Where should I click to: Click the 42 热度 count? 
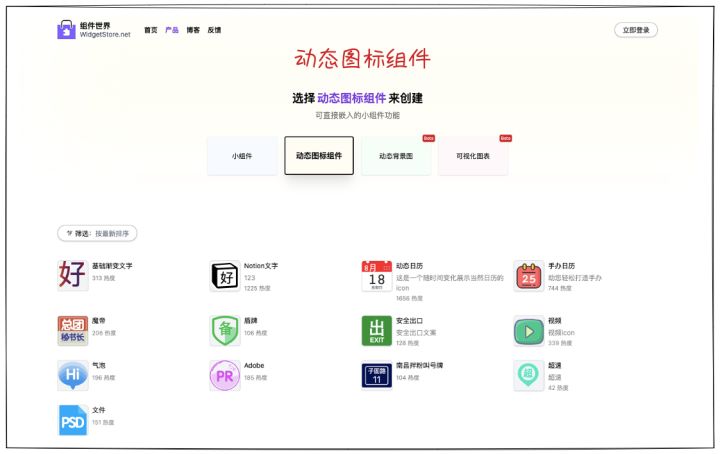(x=558, y=388)
